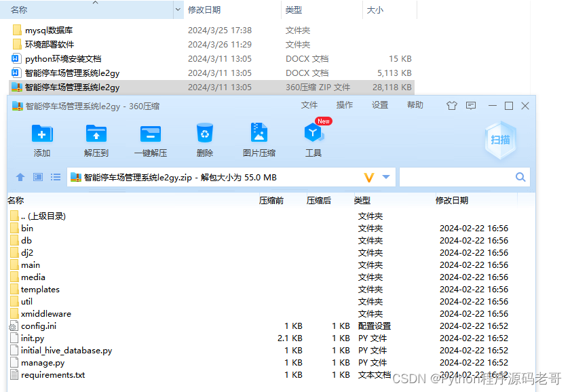
Task: Click the feedback message icon near window controls
Action: [471, 106]
